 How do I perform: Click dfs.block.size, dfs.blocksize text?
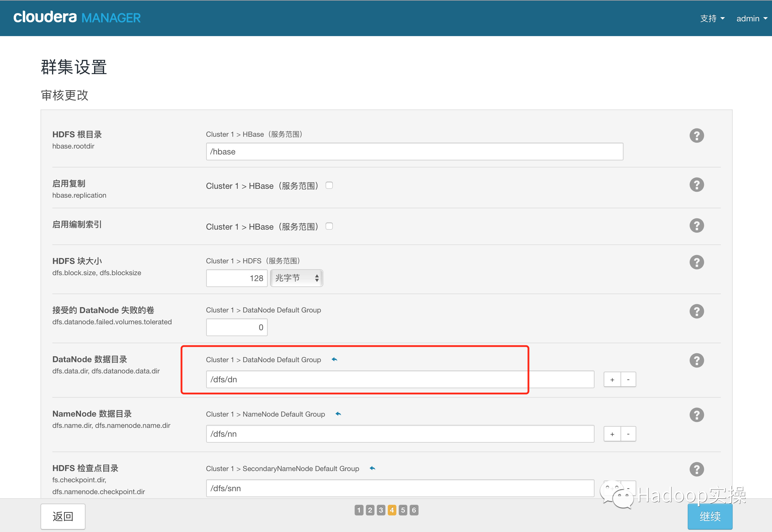click(x=97, y=273)
